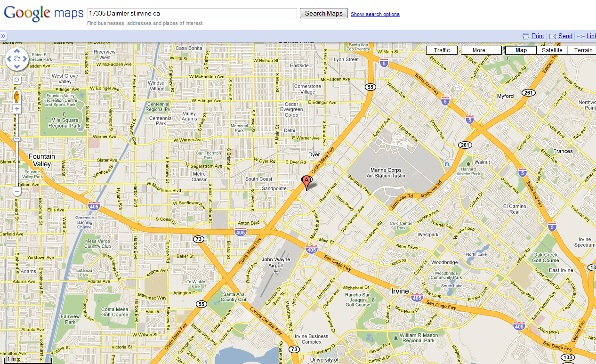Switch to Terrain view

click(x=583, y=50)
